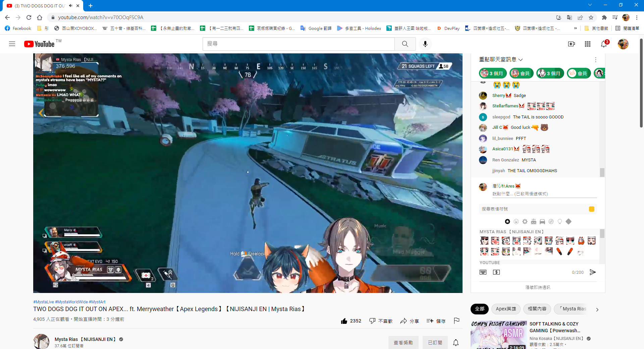Select the Apex英雄 filter chip

coord(506,309)
